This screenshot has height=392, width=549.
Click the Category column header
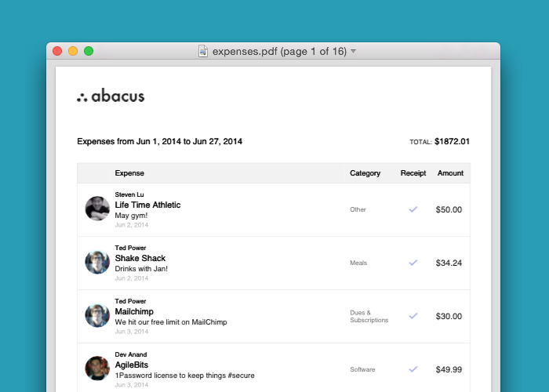365,173
